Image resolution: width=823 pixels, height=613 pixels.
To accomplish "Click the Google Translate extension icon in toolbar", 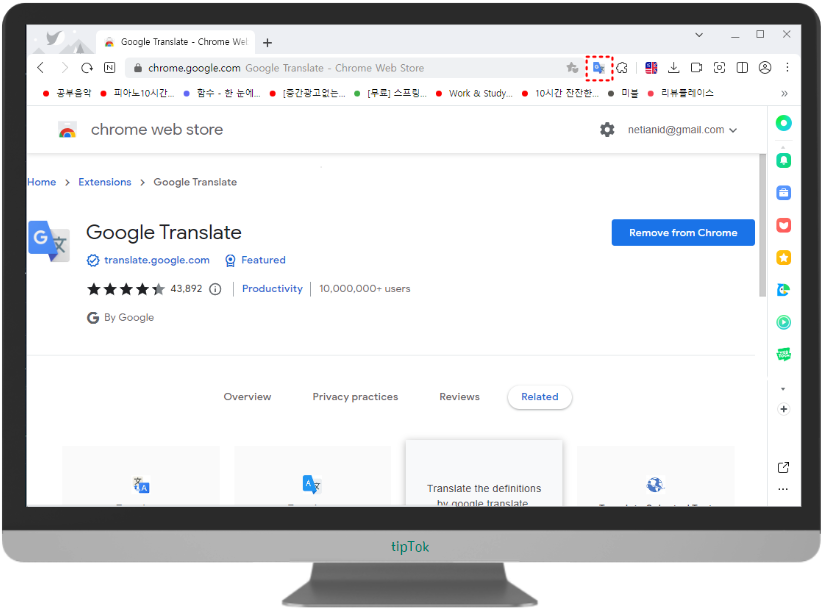I will point(598,68).
